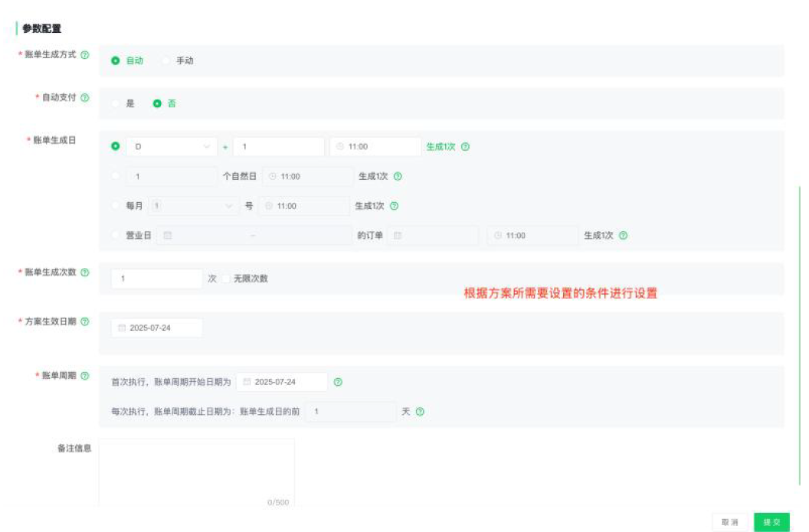Select 是 for 自动支付

pyautogui.click(x=116, y=103)
